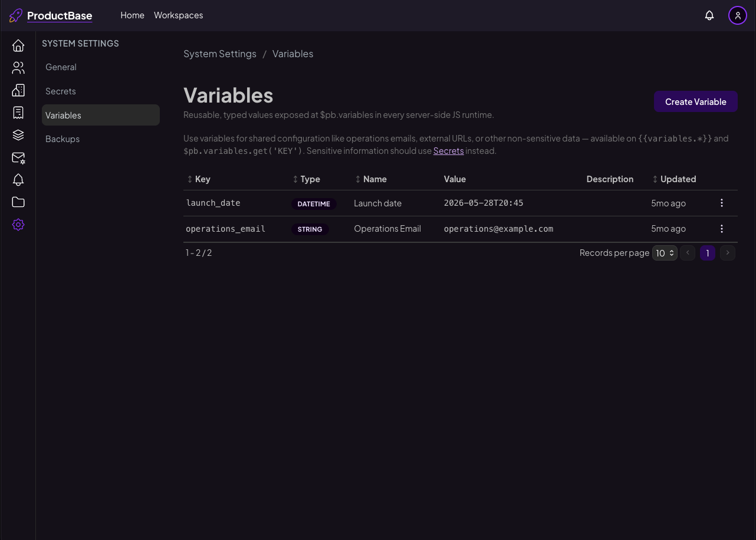
Task: Go to previous page arrow
Action: tap(688, 253)
